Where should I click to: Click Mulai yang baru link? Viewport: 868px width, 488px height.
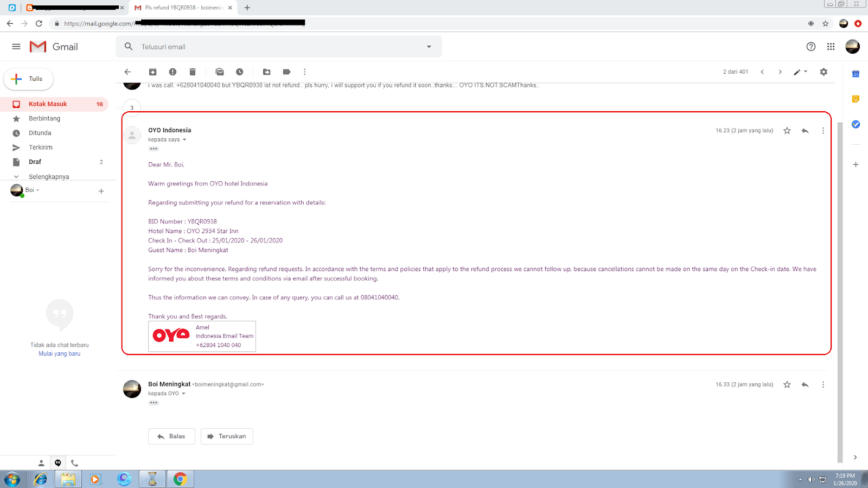coord(59,354)
